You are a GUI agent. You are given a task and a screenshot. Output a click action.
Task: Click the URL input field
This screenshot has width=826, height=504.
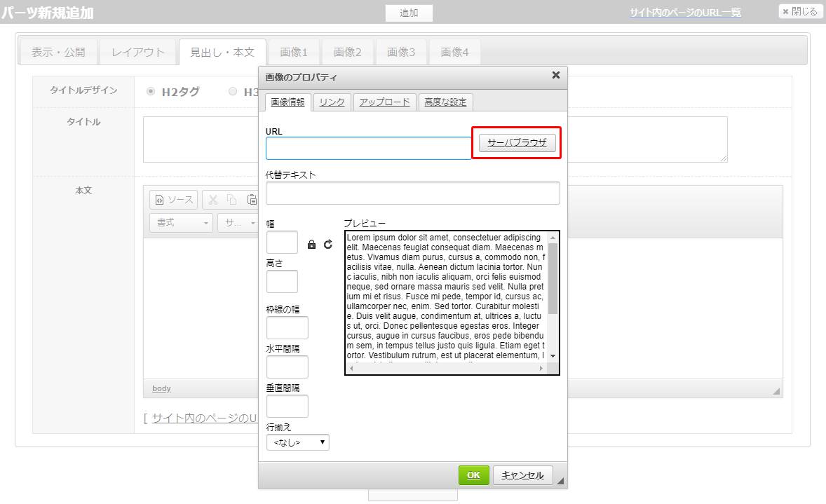tap(368, 149)
